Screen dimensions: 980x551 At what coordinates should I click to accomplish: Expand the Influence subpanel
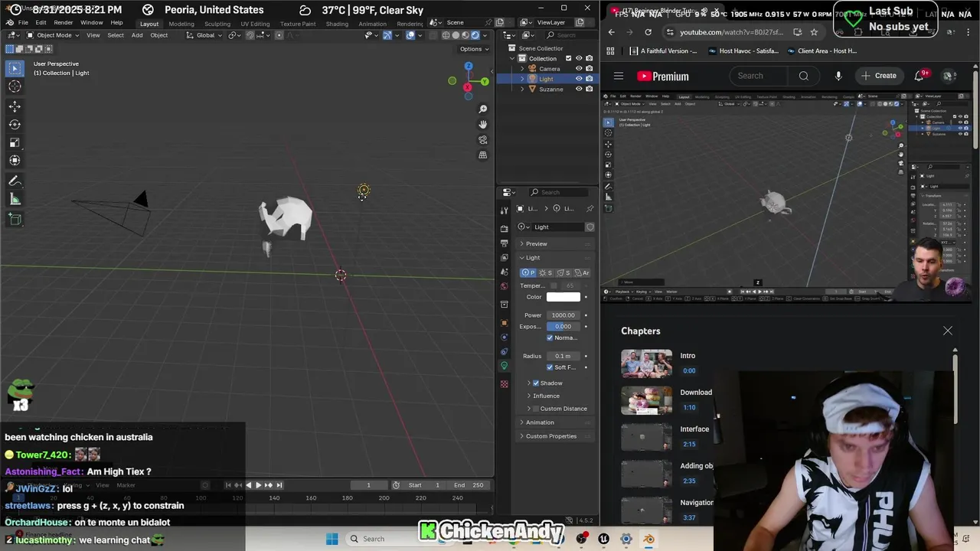click(x=546, y=396)
